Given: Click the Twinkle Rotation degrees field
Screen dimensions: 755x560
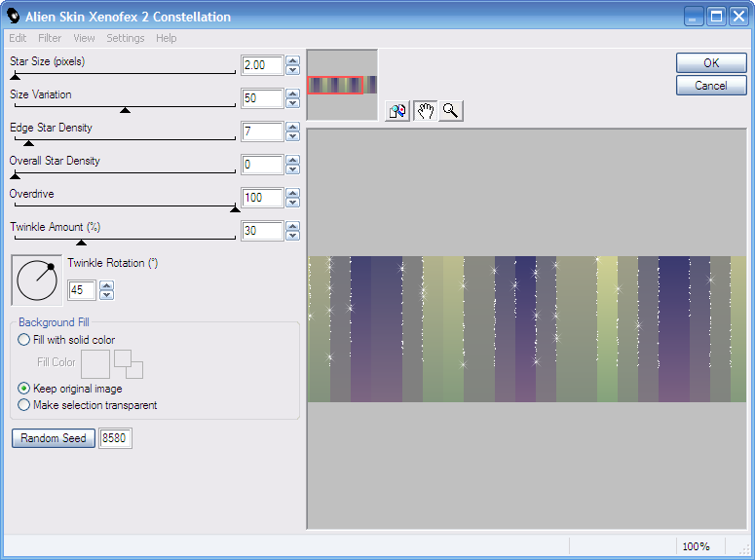Looking at the screenshot, I should [82, 290].
